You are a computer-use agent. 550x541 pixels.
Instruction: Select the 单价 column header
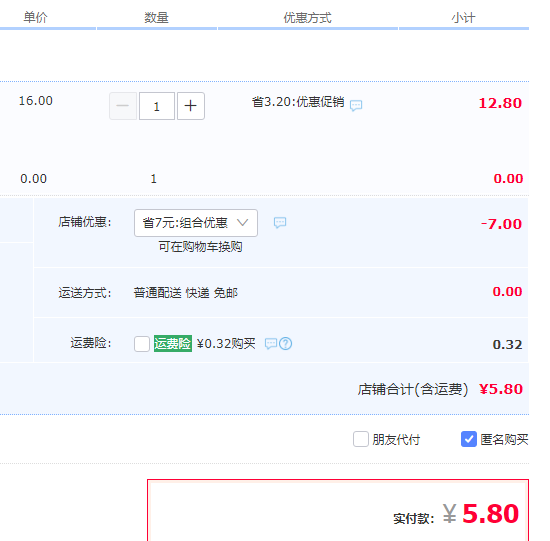click(x=35, y=17)
